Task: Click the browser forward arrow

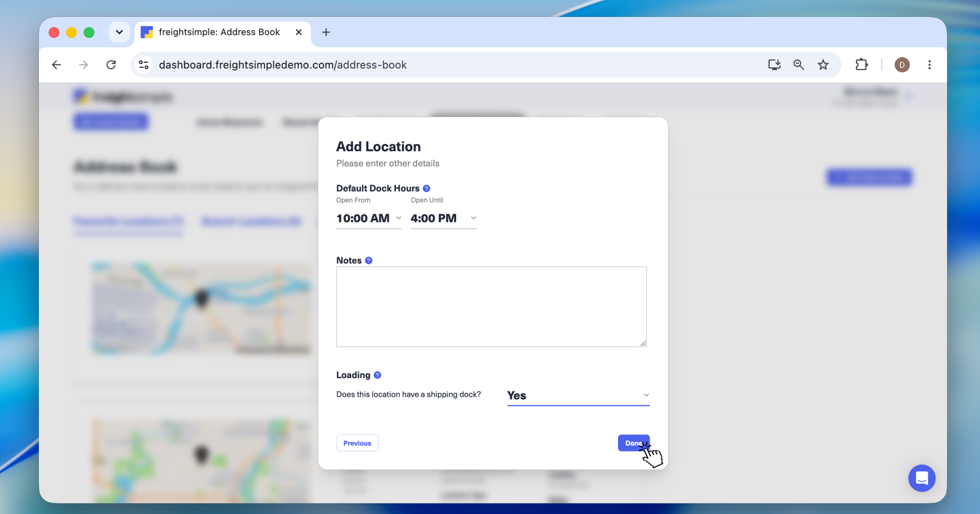Action: (83, 65)
